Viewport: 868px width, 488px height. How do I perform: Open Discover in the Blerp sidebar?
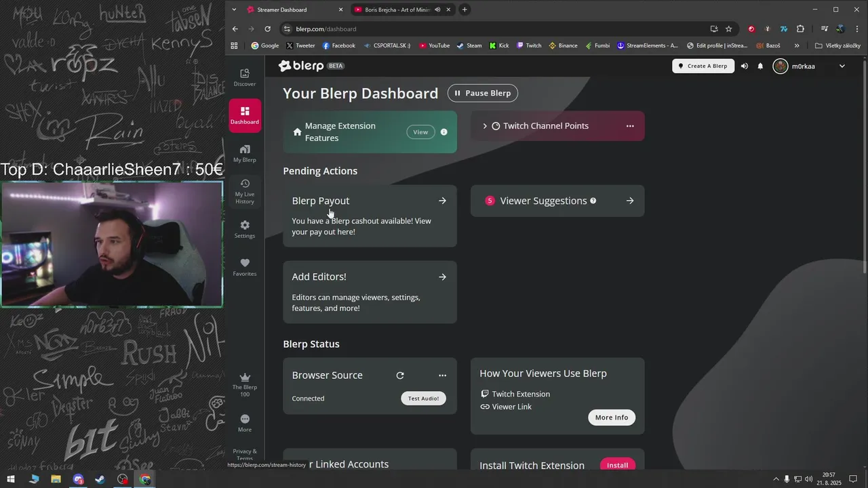[x=245, y=77]
